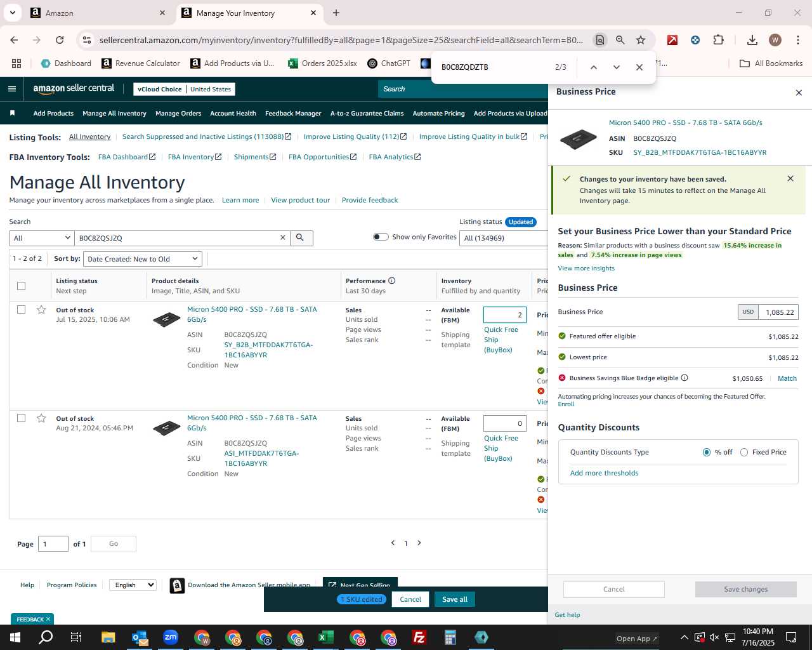Click Chrome zoom magnifier icon in address bar
The image size is (812, 650).
pyautogui.click(x=620, y=40)
